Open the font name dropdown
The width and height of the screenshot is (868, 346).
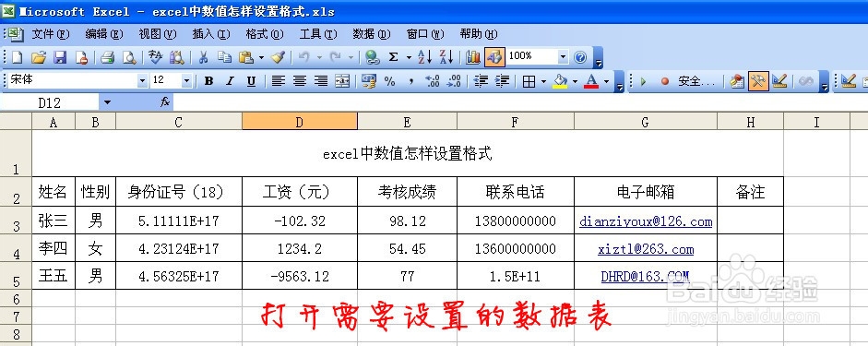pyautogui.click(x=142, y=81)
